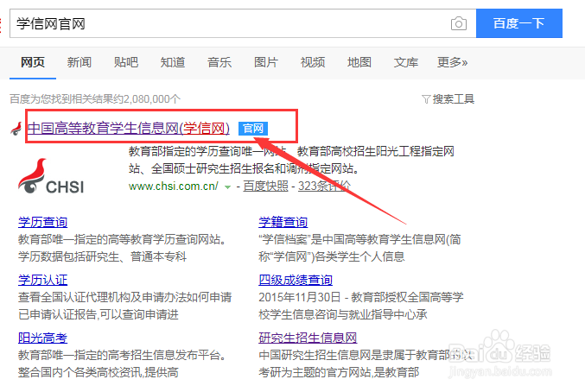Viewport: 585px width, 392px height.
Task: Switch to the 图片 tab
Action: (x=266, y=62)
